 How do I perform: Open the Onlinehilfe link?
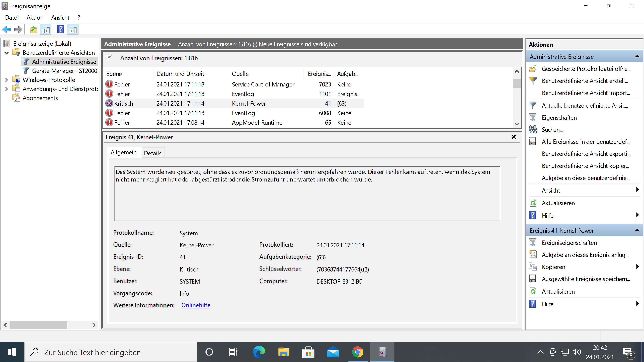click(x=196, y=305)
